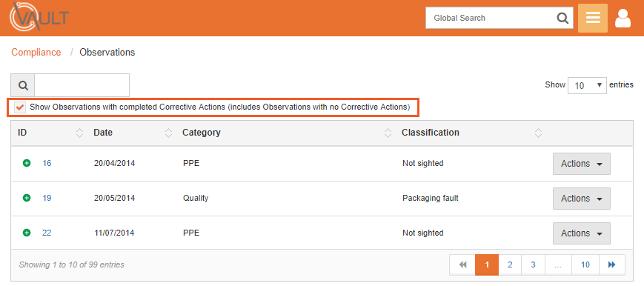The width and height of the screenshot is (644, 286).
Task: Go to last page arrow
Action: (612, 265)
